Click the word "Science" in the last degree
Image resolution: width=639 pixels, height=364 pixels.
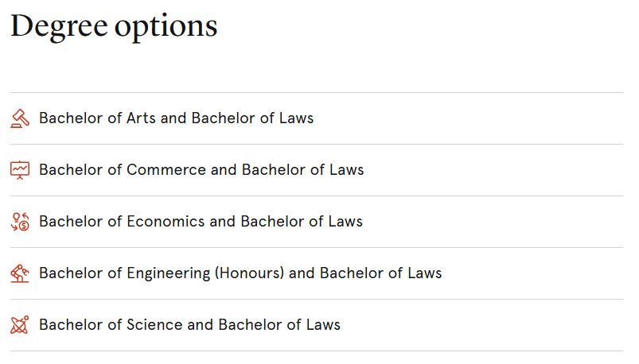point(151,325)
